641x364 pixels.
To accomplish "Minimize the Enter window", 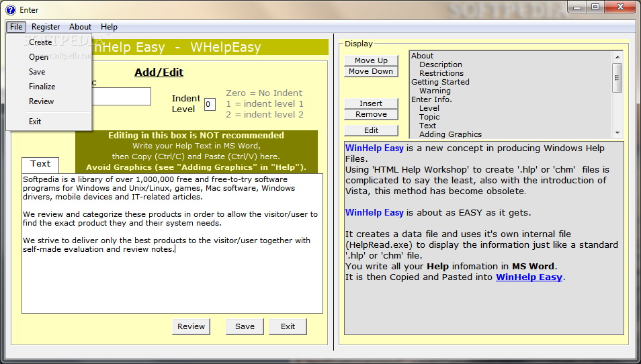I will [577, 7].
